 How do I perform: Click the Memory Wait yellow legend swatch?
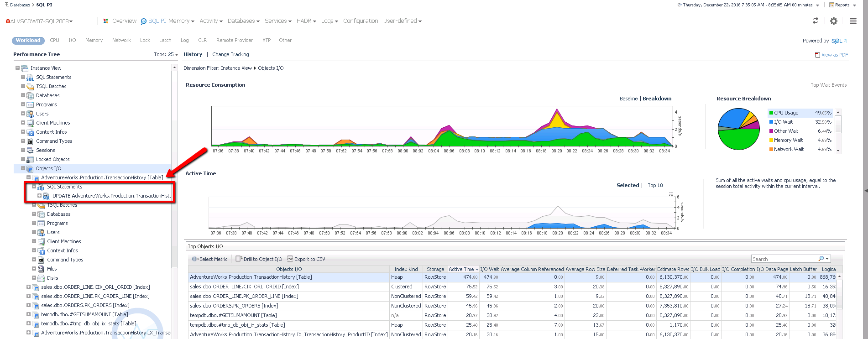tap(771, 141)
